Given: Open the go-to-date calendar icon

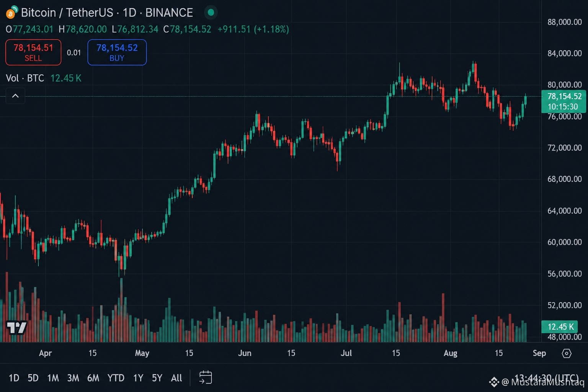Looking at the screenshot, I should click(x=206, y=377).
